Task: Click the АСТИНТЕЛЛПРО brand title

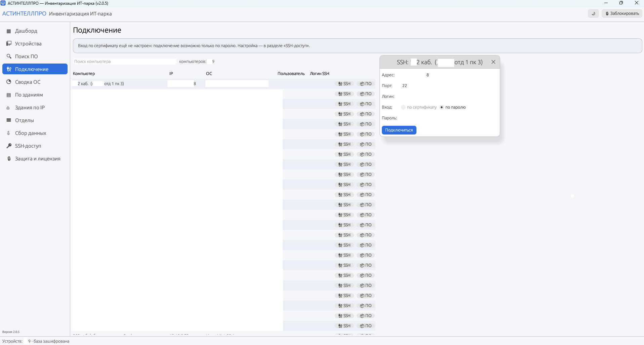Action: pyautogui.click(x=24, y=14)
